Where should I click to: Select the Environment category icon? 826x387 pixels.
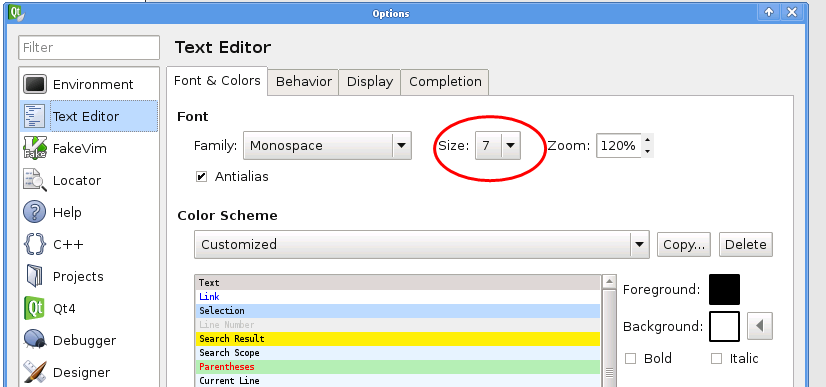[35, 84]
